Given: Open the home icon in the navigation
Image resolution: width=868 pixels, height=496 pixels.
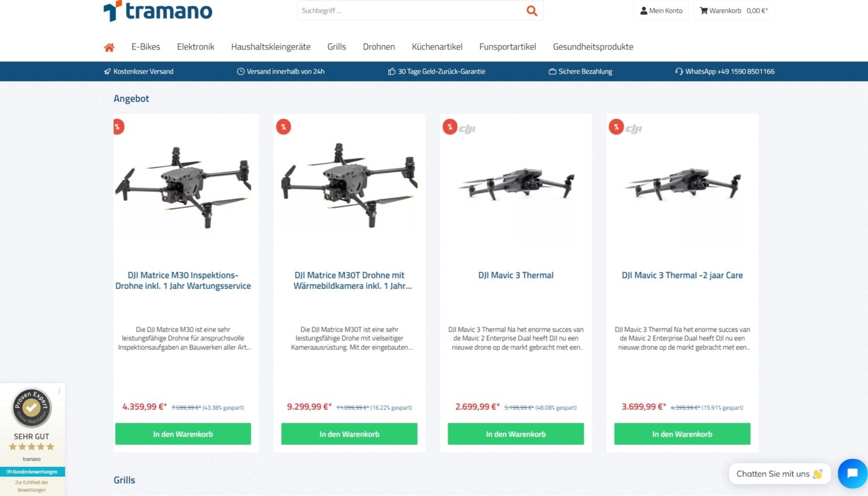Looking at the screenshot, I should (x=109, y=47).
